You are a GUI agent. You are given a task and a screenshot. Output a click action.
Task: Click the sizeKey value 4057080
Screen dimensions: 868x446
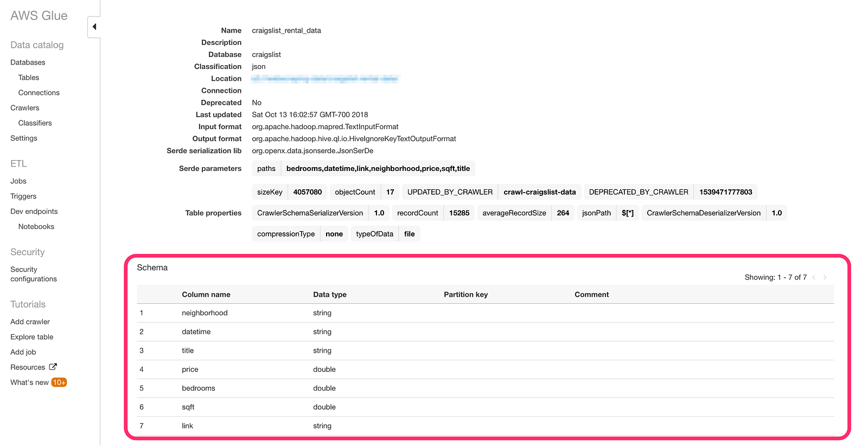(x=308, y=192)
